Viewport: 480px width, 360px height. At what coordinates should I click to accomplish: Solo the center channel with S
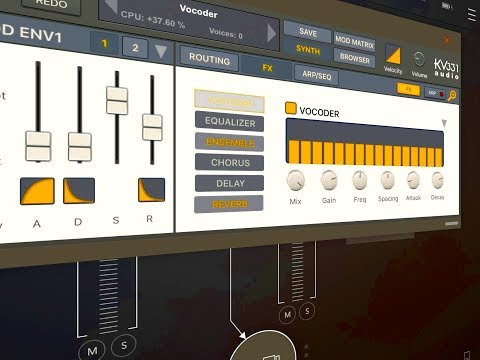pos(307,311)
